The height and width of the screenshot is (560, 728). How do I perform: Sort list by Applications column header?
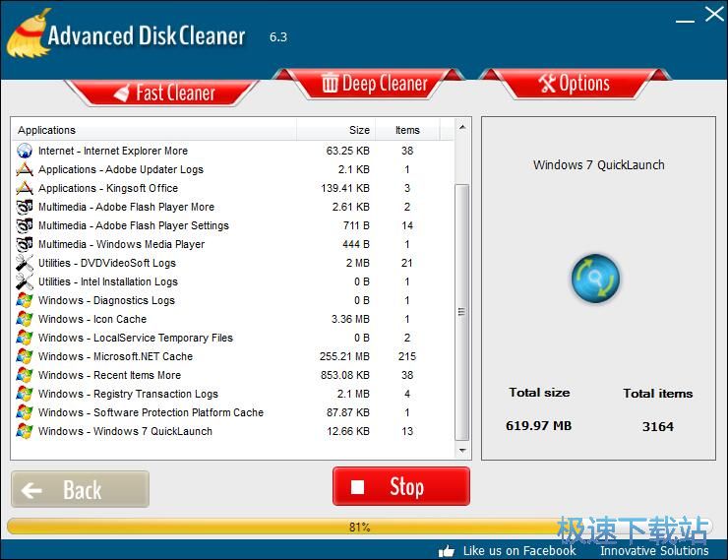(153, 130)
